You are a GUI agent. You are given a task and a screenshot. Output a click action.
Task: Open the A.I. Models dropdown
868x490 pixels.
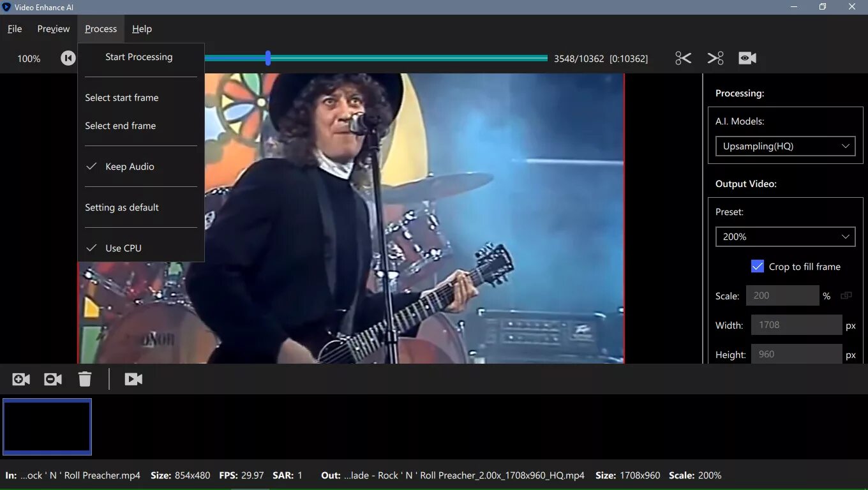(x=785, y=146)
